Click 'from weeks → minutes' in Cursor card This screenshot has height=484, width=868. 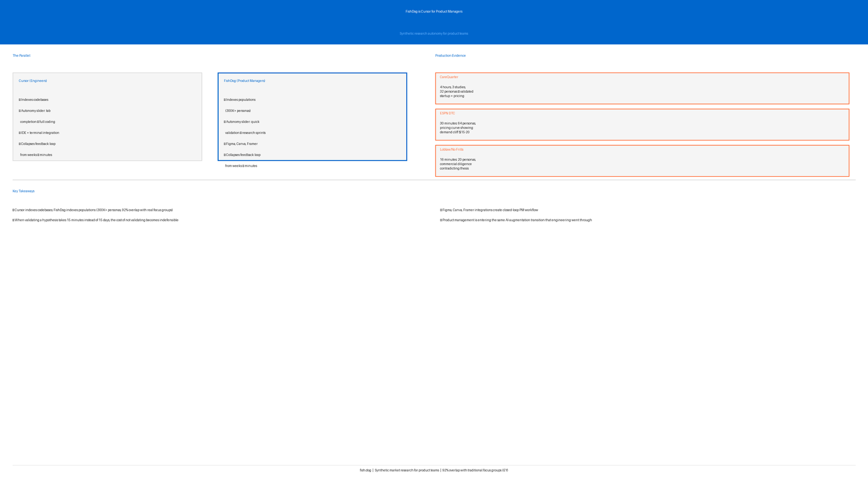pyautogui.click(x=36, y=155)
